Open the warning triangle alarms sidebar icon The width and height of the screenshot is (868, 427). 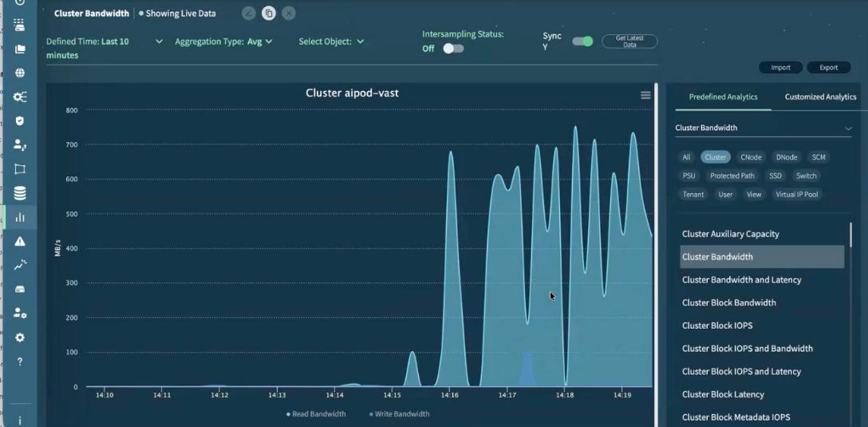pyautogui.click(x=20, y=241)
